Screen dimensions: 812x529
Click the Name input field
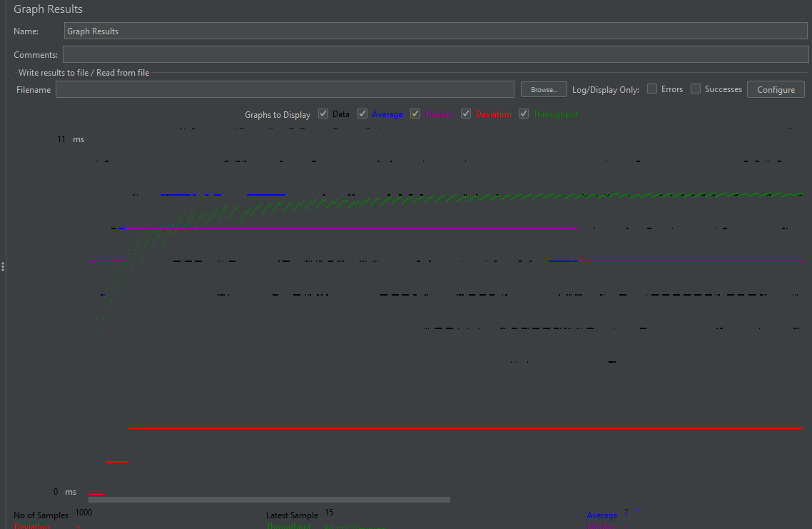click(435, 31)
